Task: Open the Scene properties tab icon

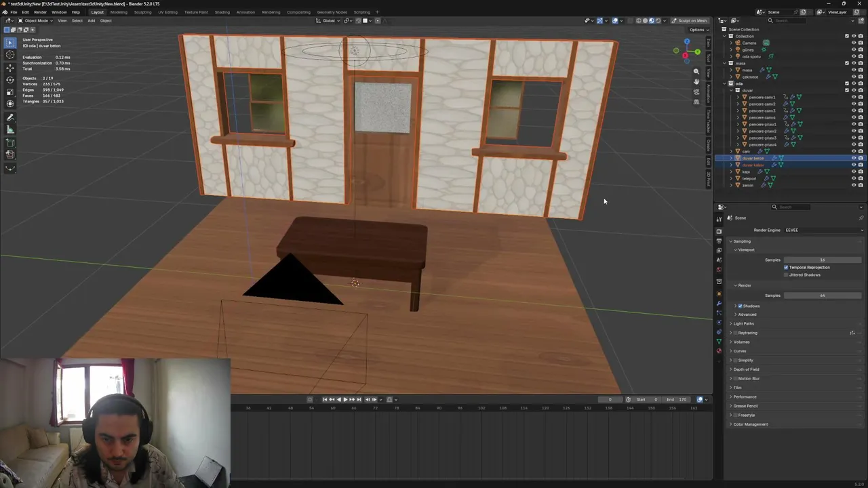Action: tap(719, 260)
